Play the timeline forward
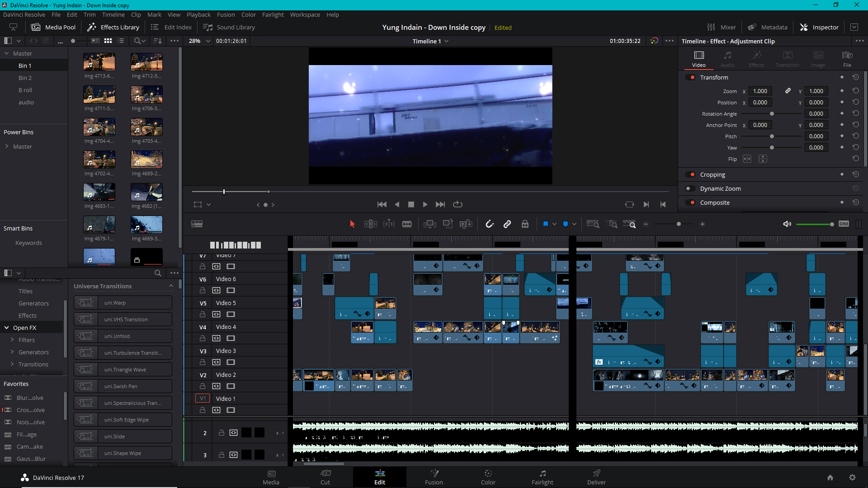Image resolution: width=868 pixels, height=488 pixels. pos(425,205)
